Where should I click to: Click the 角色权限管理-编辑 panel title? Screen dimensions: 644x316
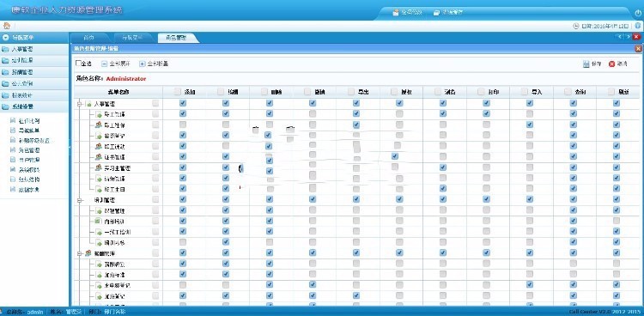coord(96,48)
